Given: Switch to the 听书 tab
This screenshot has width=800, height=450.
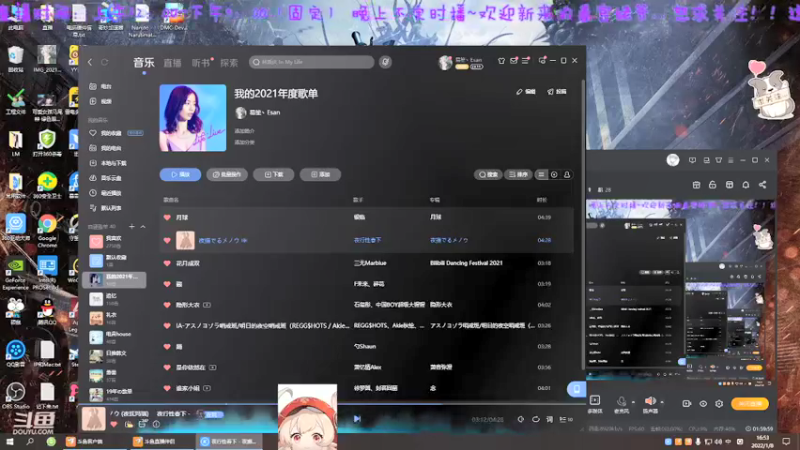Looking at the screenshot, I should pyautogui.click(x=201, y=63).
